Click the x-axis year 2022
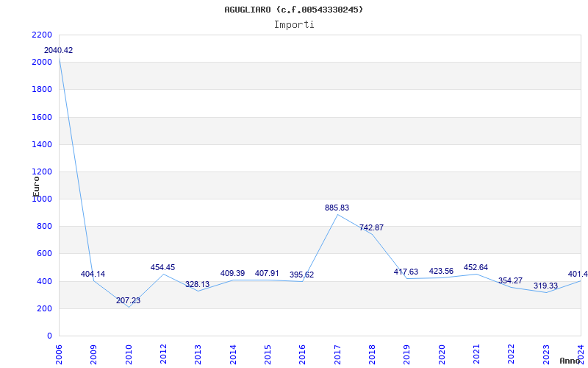Image resolution: width=588 pixels, height=368 pixels. [x=512, y=355]
